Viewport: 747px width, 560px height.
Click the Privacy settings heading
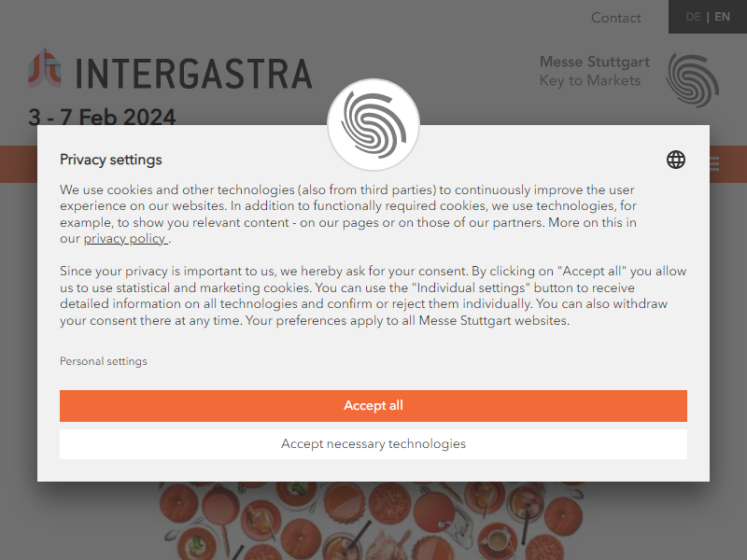point(110,160)
